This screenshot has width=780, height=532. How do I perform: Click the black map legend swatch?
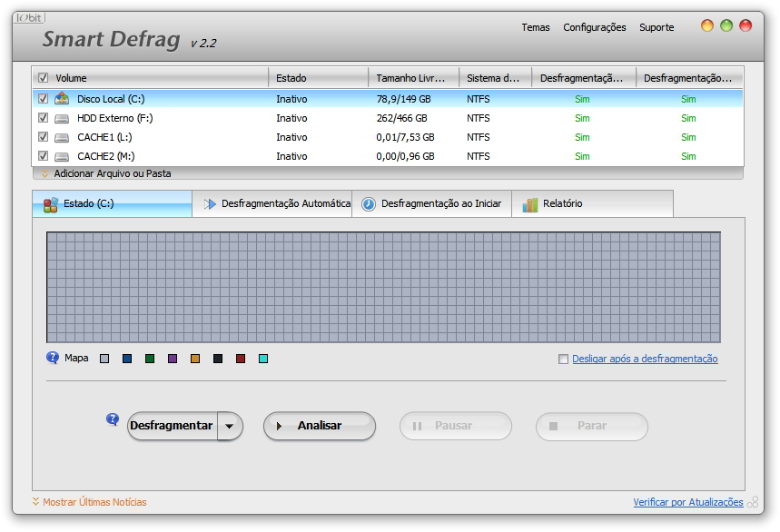point(218,359)
